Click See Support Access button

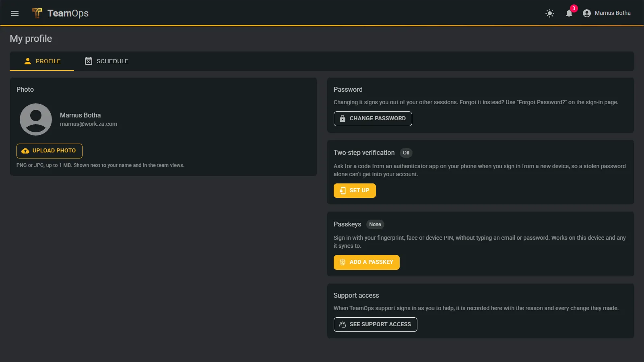[x=376, y=325]
